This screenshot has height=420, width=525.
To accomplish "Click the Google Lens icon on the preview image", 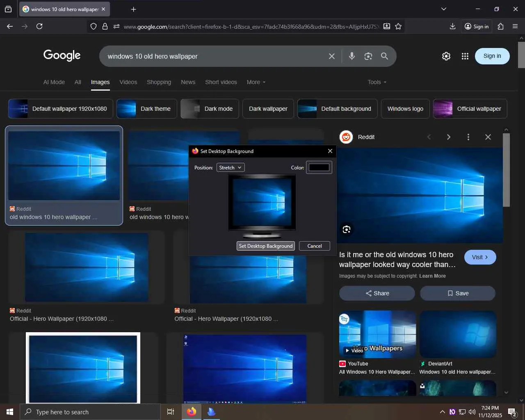I will click(347, 229).
